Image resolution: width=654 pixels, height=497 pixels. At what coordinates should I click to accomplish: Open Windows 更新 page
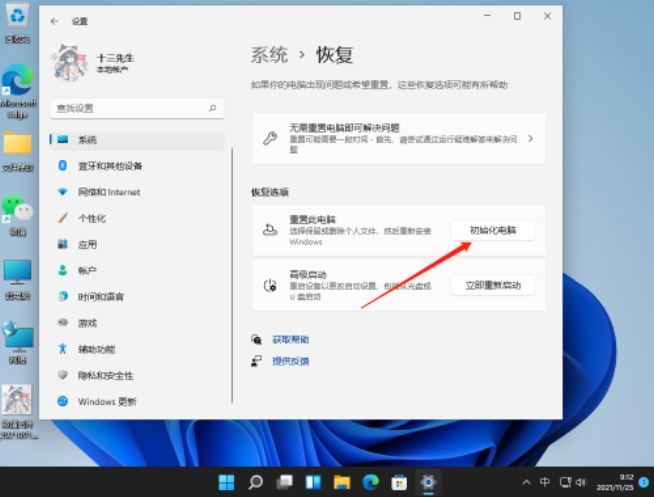coord(108,401)
